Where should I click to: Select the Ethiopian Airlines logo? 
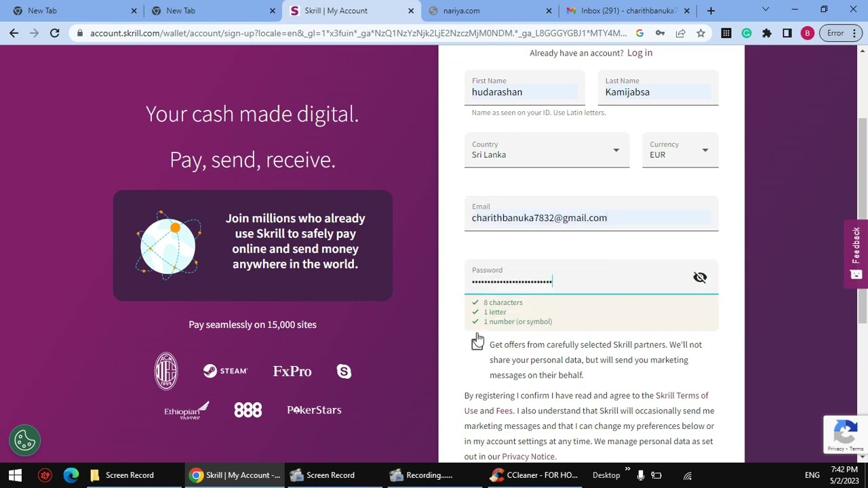186,410
